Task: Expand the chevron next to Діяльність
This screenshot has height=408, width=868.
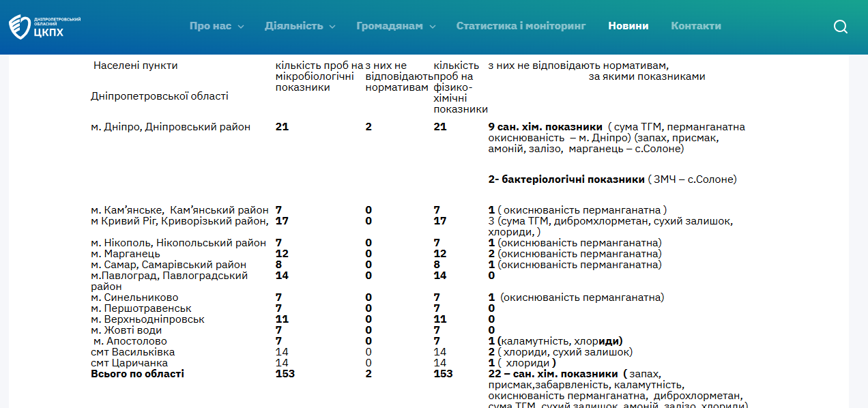Action: click(332, 27)
